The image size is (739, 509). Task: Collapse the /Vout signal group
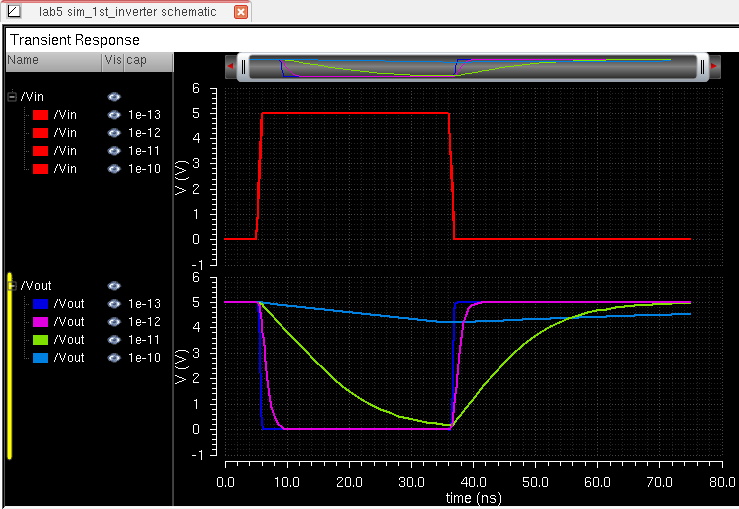(12, 286)
